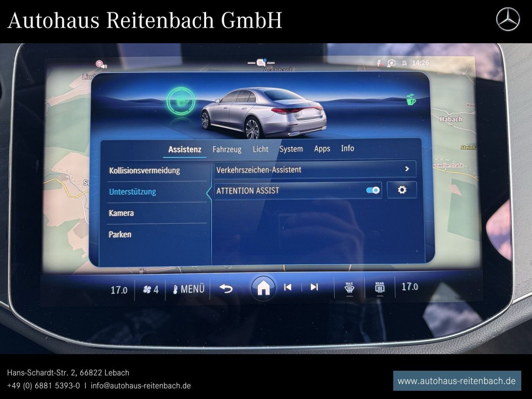The height and width of the screenshot is (399, 532).
Task: Adjust fan speed icon showing 4
Action: (x=150, y=289)
